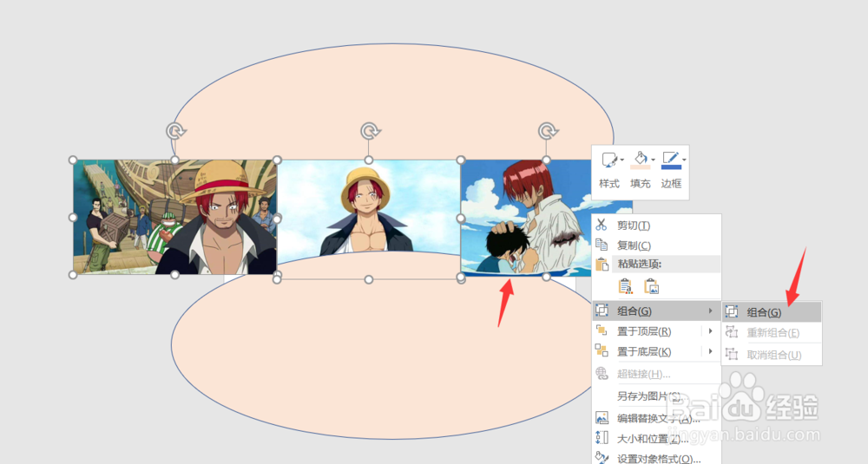Click the Style (样式) shape icon
The image size is (868, 464).
[609, 160]
